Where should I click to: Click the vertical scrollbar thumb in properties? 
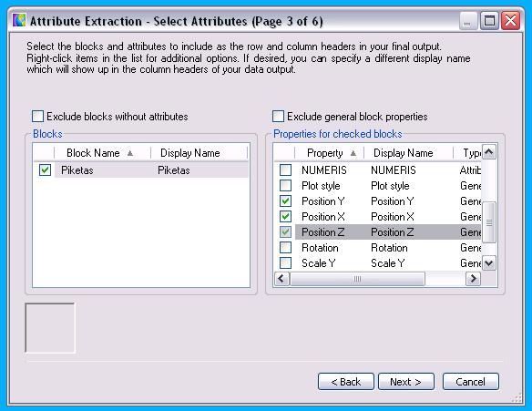[489, 222]
